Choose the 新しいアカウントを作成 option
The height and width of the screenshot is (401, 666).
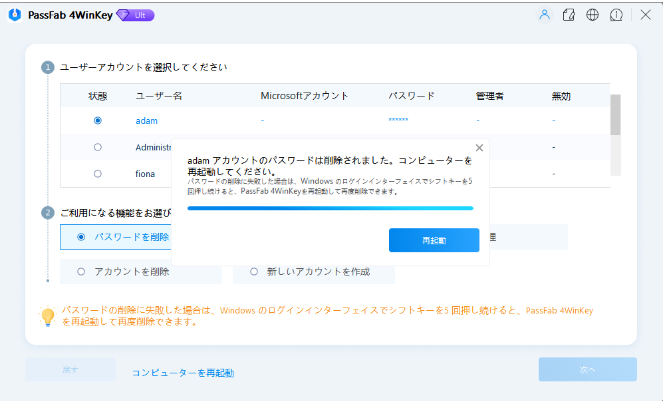313,271
